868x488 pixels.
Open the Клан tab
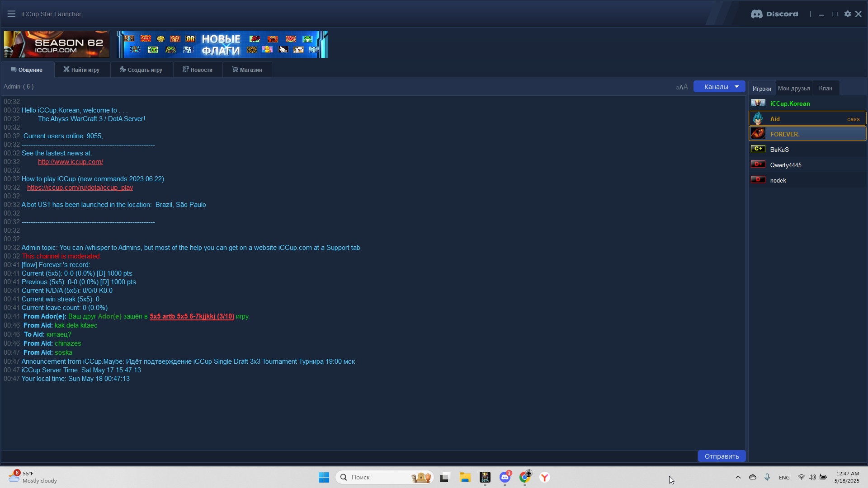click(x=825, y=89)
